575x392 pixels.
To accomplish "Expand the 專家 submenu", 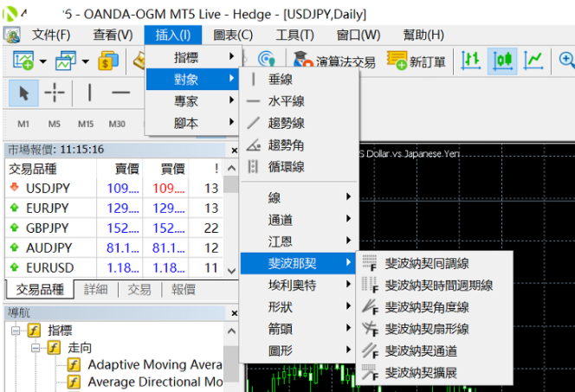I will point(192,100).
